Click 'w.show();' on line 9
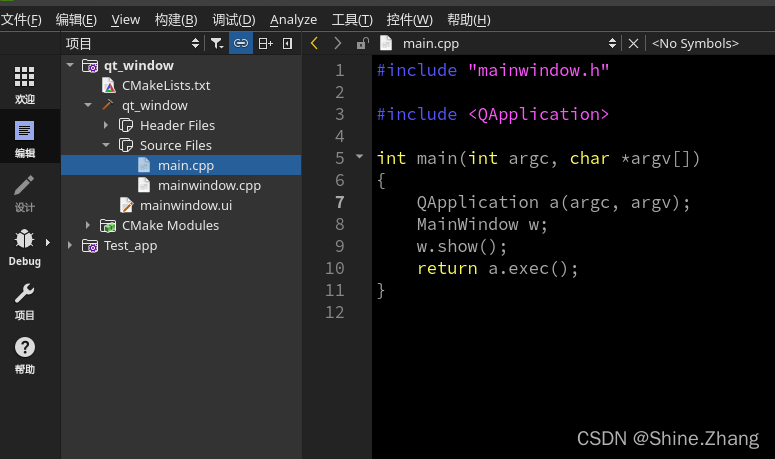The width and height of the screenshot is (775, 459). click(x=462, y=246)
